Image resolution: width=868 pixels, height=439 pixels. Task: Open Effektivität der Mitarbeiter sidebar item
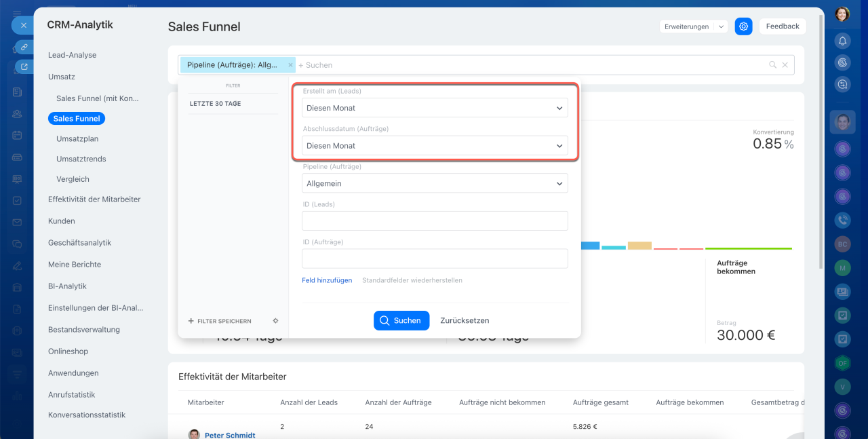(94, 199)
